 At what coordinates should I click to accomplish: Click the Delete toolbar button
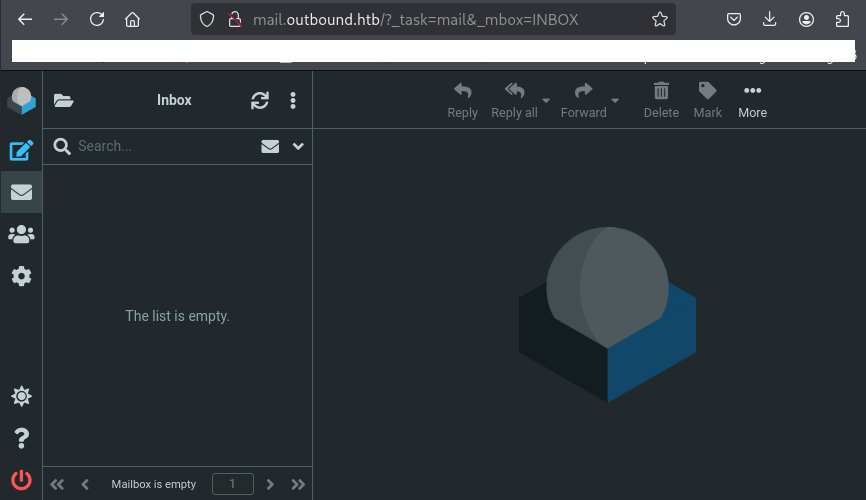click(x=661, y=100)
